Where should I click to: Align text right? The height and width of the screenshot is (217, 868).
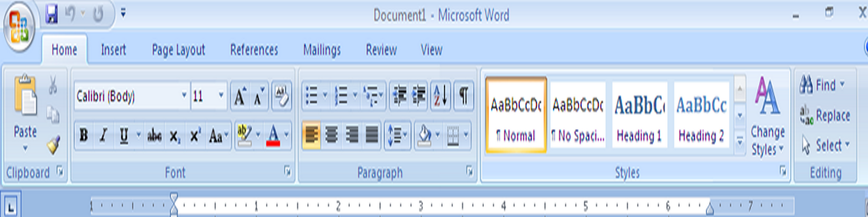[x=352, y=135]
